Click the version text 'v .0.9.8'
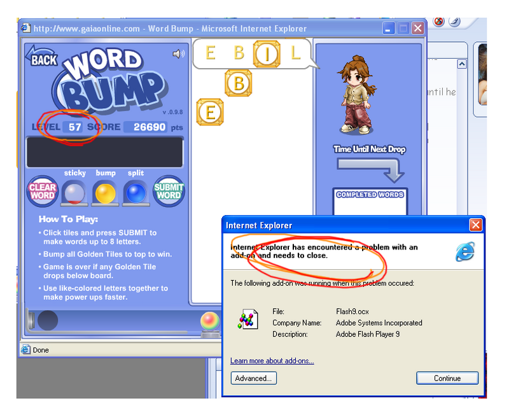Screen dimensions: 509x420 coord(172,112)
